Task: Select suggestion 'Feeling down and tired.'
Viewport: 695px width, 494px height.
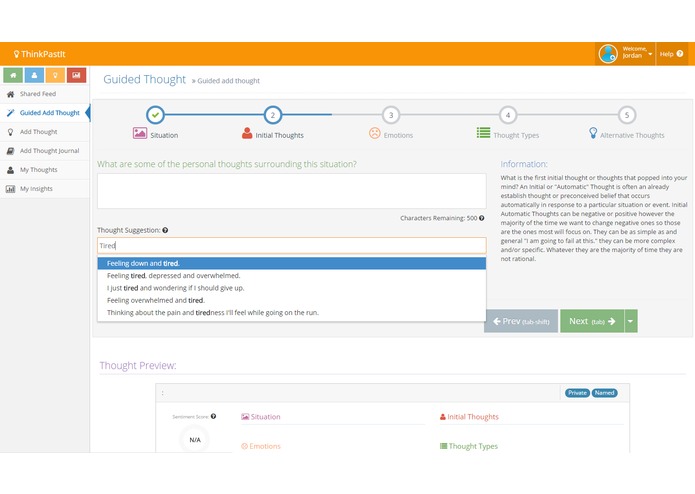Action: coord(292,263)
